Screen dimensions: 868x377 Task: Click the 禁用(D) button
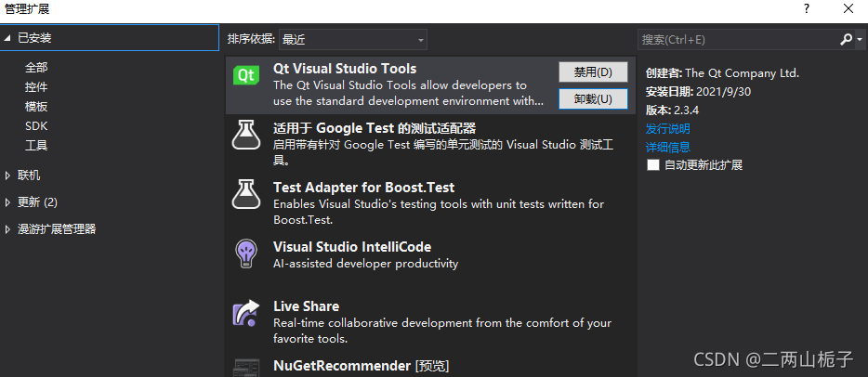click(593, 71)
